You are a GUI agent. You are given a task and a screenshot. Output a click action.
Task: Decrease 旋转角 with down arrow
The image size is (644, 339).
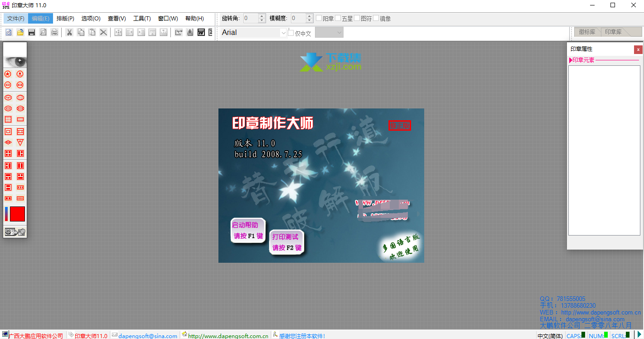pos(261,20)
